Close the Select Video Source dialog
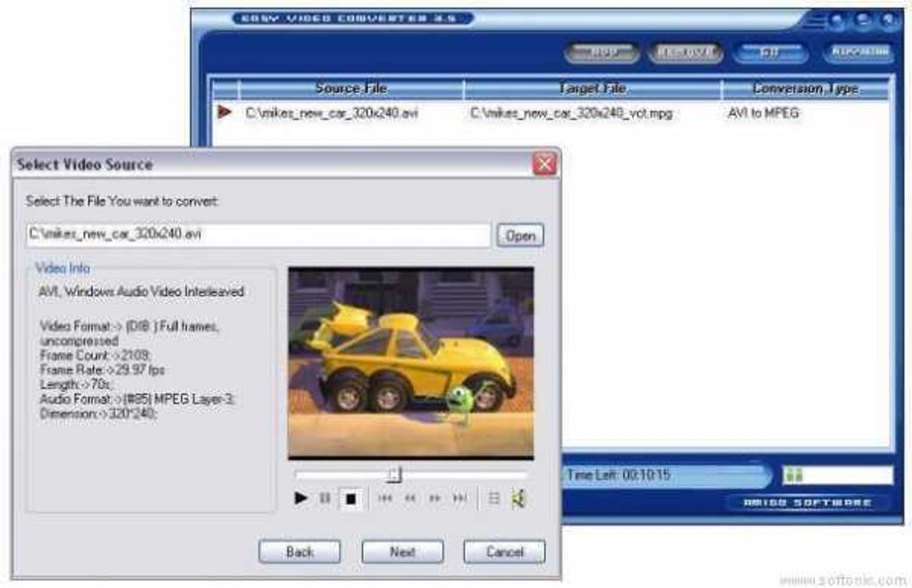 [x=545, y=164]
